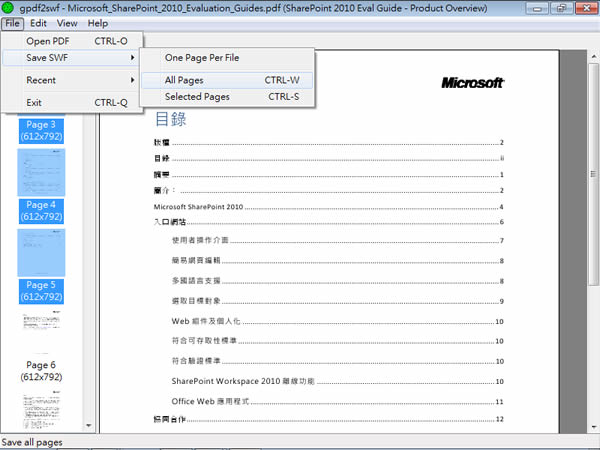
Task: Select Page 5 (612x792) label
Action: 41,291
